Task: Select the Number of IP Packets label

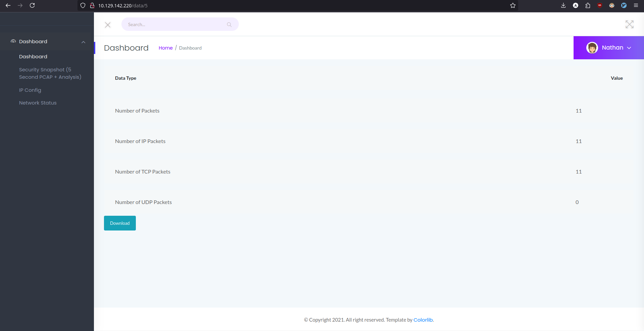Action: (140, 141)
